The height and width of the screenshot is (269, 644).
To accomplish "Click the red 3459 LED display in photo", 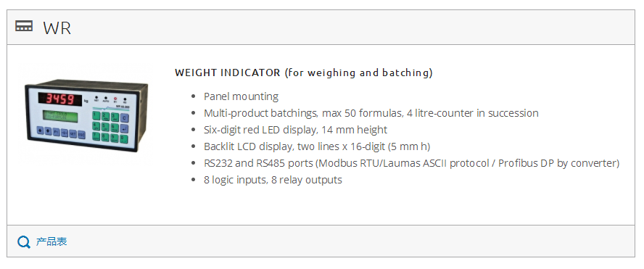I will (60, 99).
